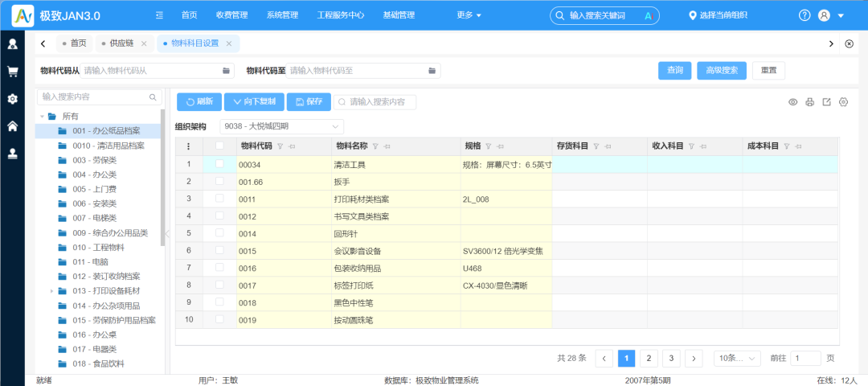The image size is (868, 386).
Task: Click the folder icon in 物料代码从 field
Action: click(226, 70)
